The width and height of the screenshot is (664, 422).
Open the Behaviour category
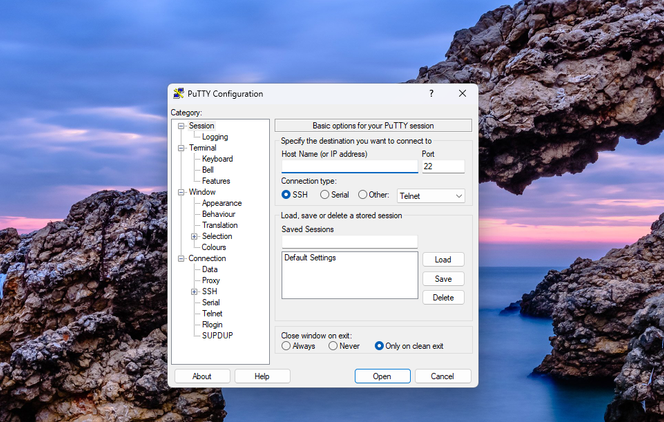click(x=219, y=214)
